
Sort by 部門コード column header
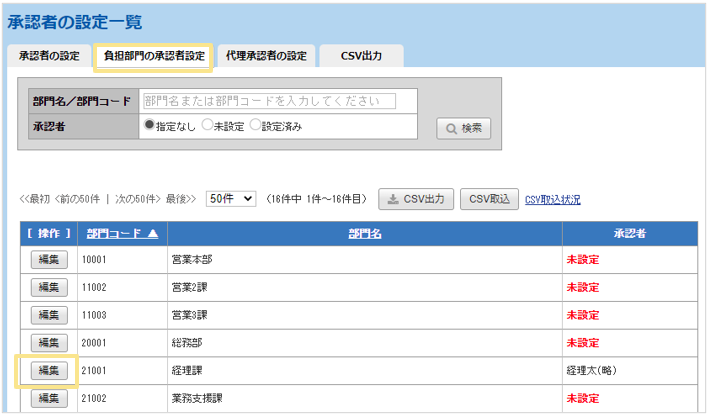pos(121,233)
